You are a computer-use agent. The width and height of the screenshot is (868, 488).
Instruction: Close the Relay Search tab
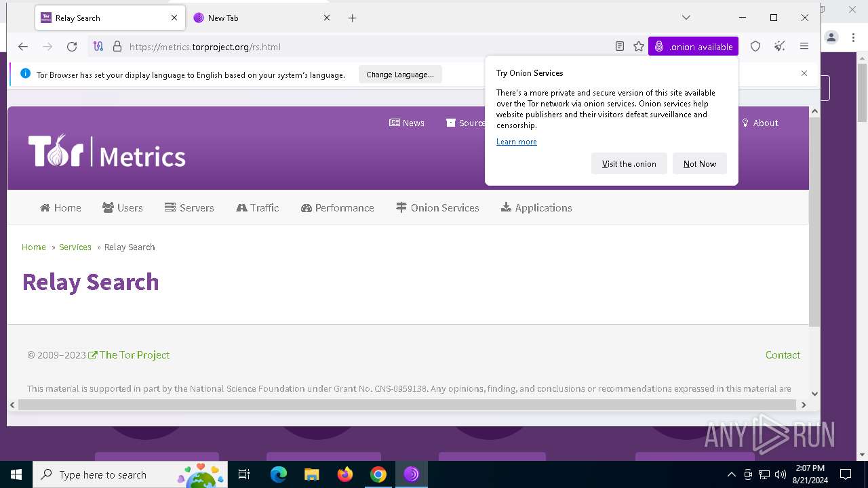click(174, 18)
